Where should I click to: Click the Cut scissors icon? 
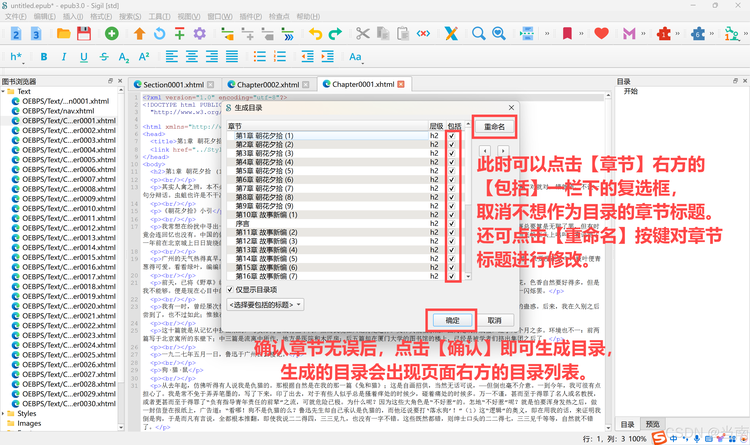tap(363, 33)
